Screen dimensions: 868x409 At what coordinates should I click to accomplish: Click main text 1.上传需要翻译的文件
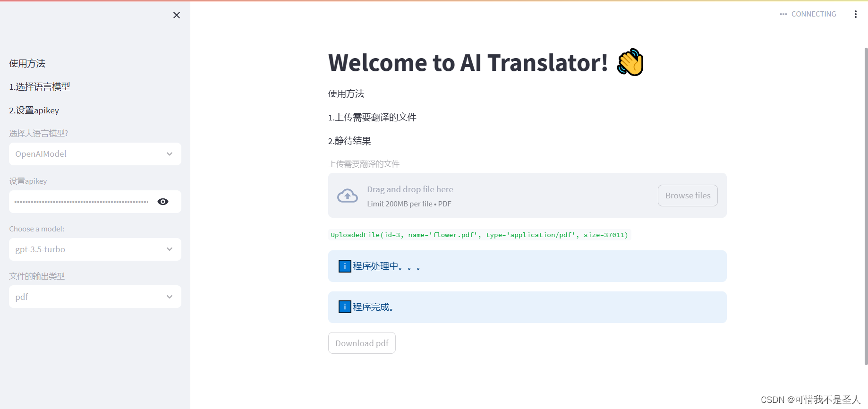(x=372, y=117)
